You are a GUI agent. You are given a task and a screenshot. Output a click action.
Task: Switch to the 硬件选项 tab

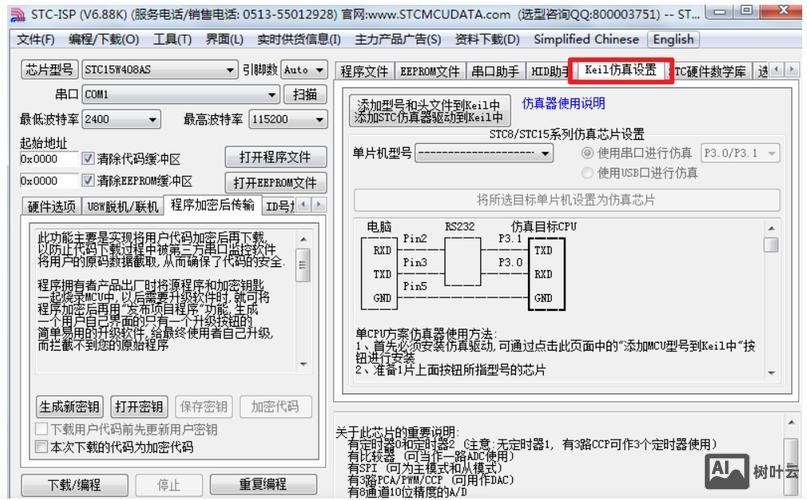(x=51, y=206)
